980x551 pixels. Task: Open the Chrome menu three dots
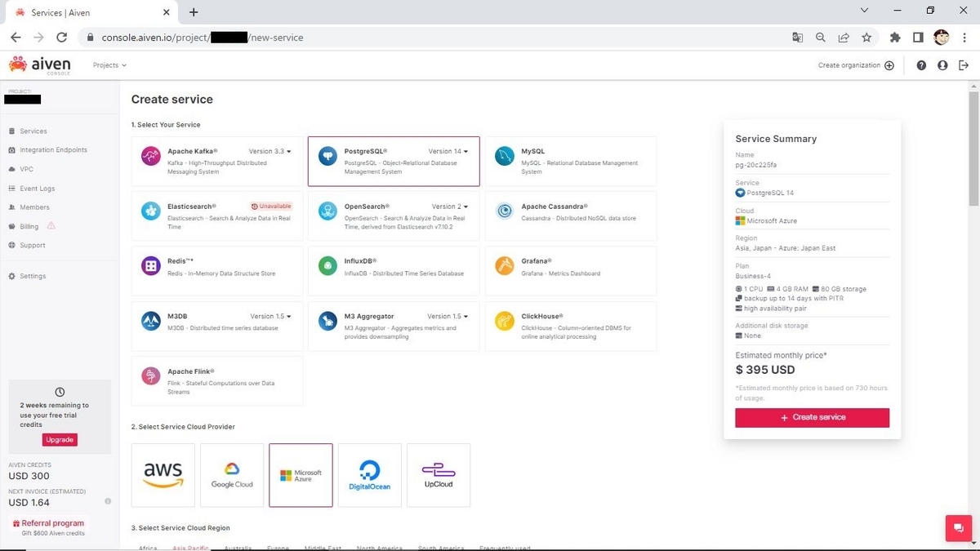click(964, 38)
